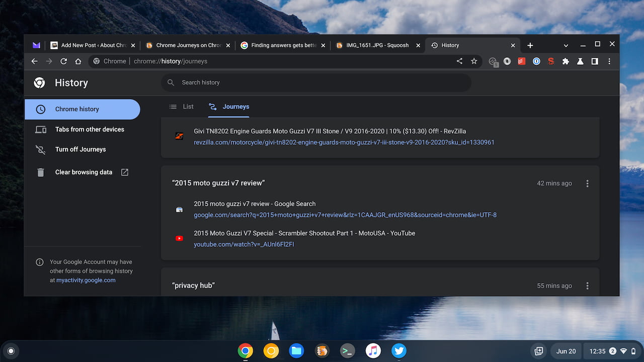The height and width of the screenshot is (362, 644).
Task: Click 2015 Moto Guzzi V7 Special YouTube title
Action: pyautogui.click(x=304, y=233)
